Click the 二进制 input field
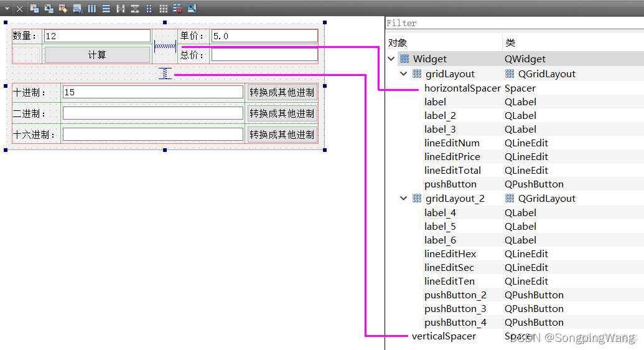The image size is (644, 350). click(x=153, y=113)
